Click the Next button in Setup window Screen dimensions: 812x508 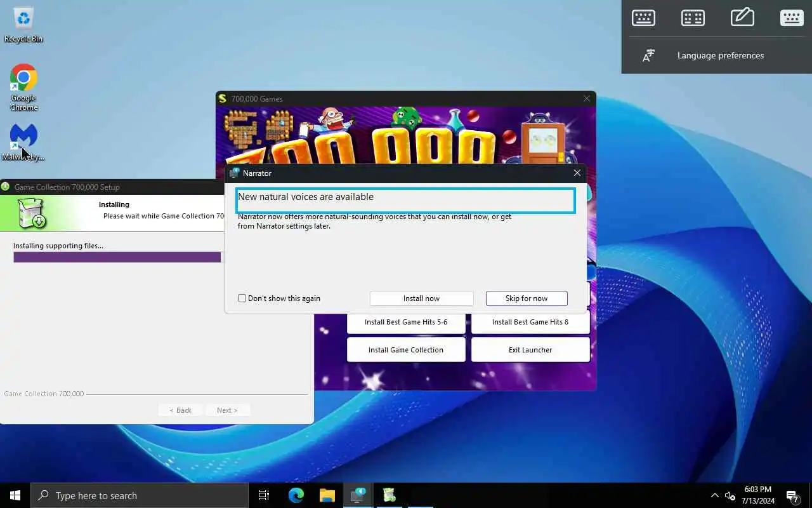227,410
